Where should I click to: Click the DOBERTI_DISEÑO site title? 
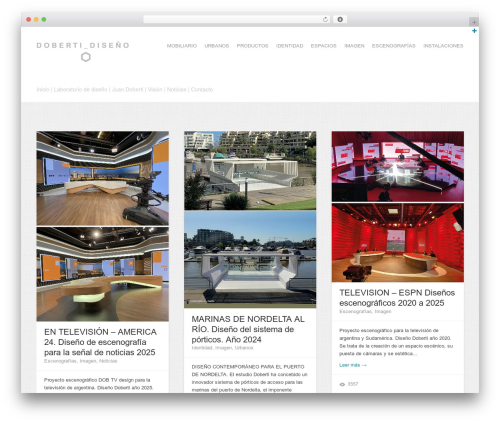83,45
